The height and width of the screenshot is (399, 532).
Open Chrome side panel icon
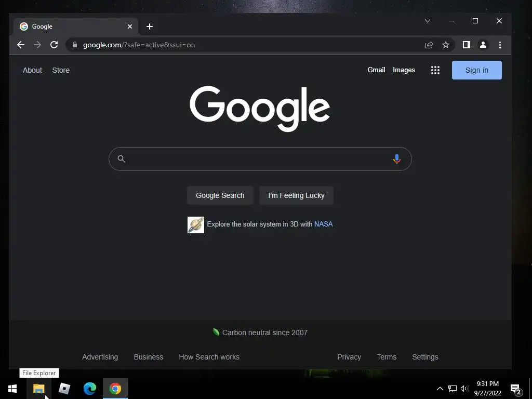pos(467,45)
